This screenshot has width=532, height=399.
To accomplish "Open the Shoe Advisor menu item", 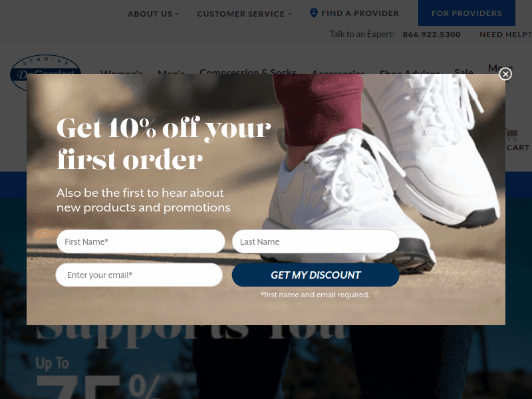I will tap(410, 72).
